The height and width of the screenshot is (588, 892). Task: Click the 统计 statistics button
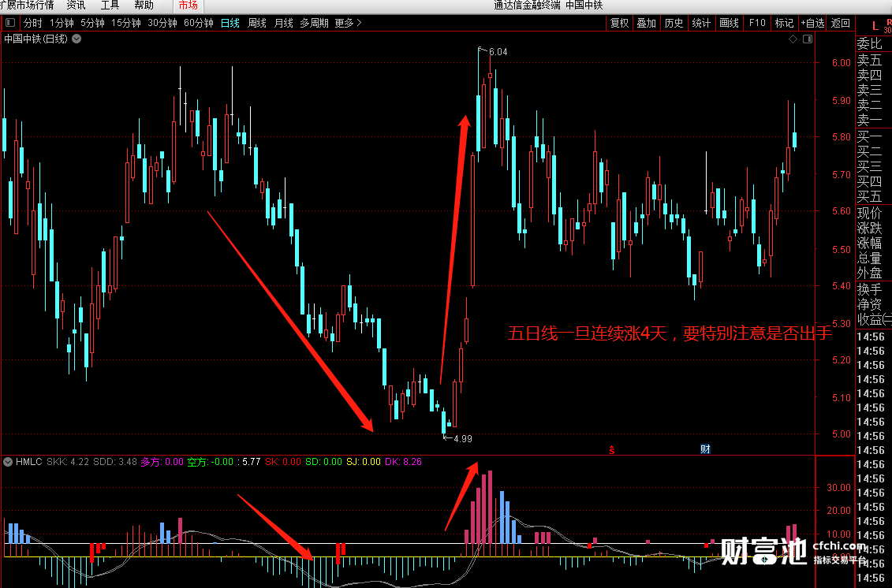pos(701,23)
